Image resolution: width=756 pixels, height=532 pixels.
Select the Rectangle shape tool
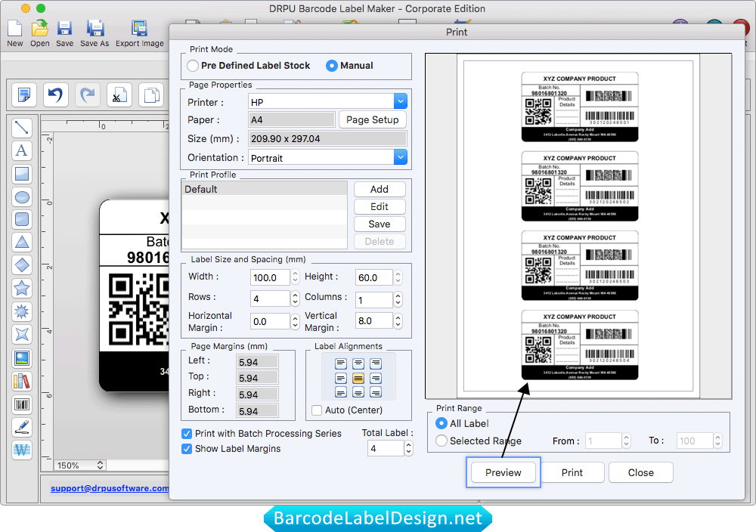pos(22,174)
